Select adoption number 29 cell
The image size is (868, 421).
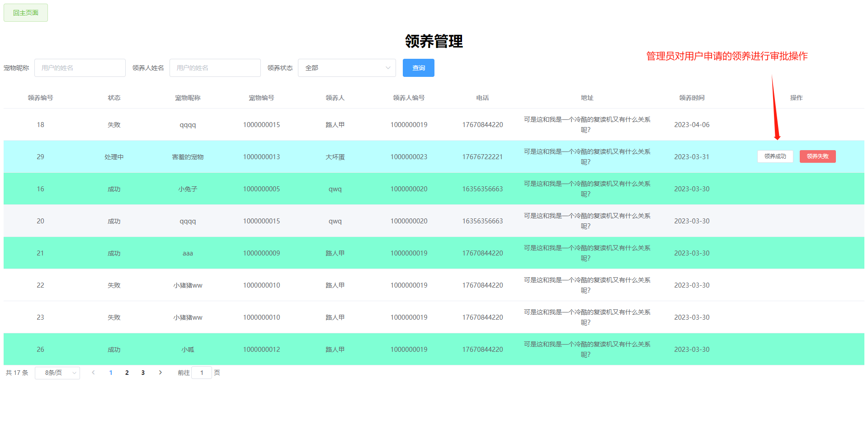[40, 157]
